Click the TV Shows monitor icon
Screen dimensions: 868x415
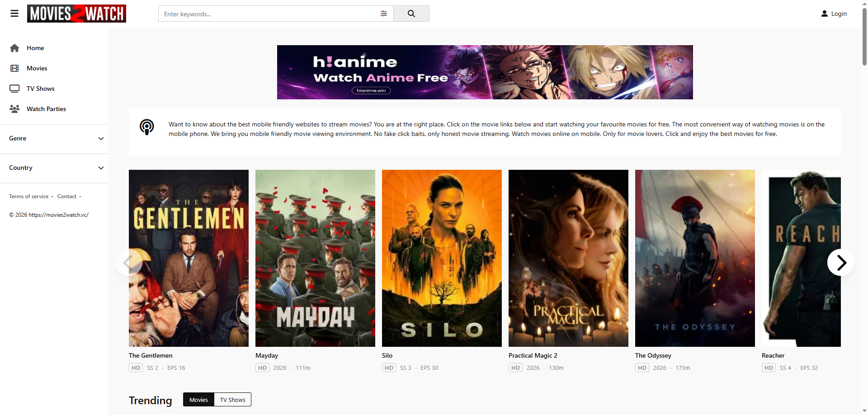[14, 89]
